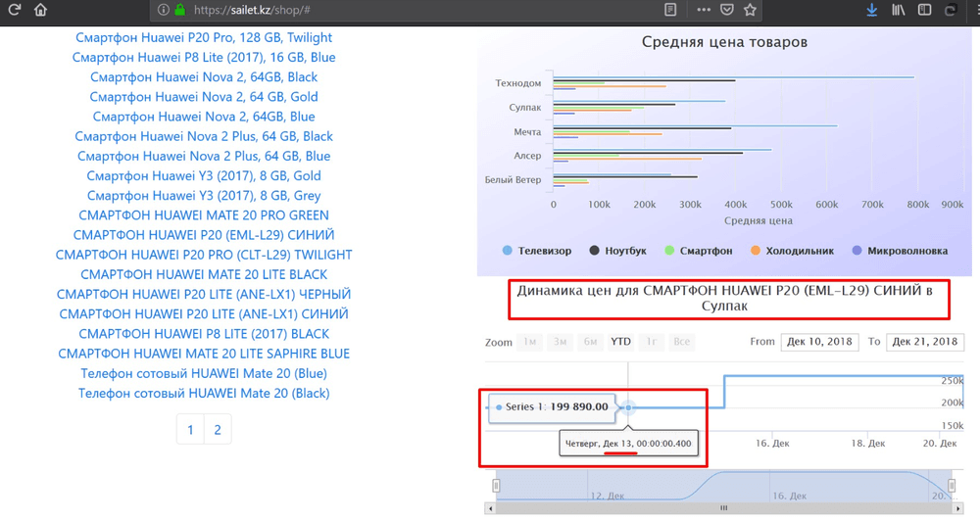
Task: Set chart zoom to 3м
Action: point(560,342)
